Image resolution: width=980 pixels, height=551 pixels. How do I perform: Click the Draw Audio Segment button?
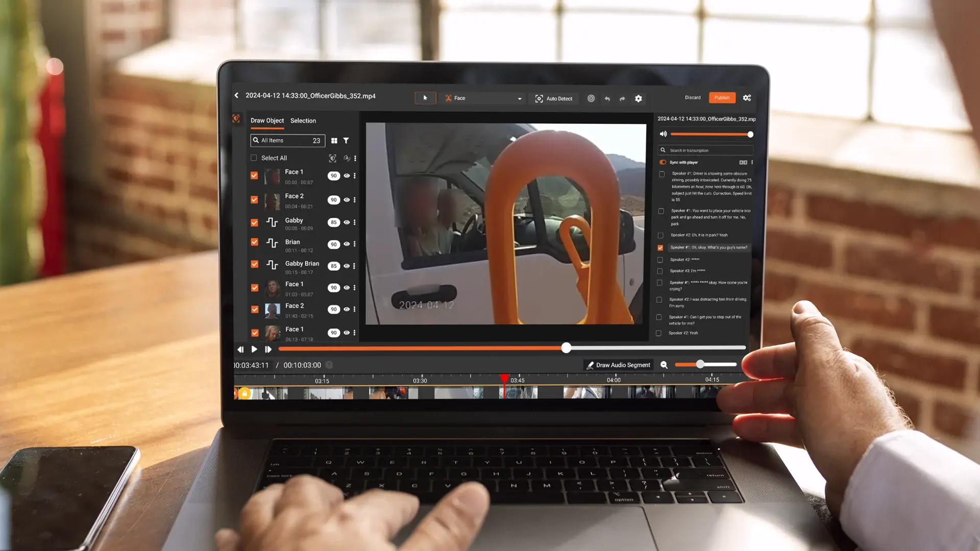tap(618, 365)
